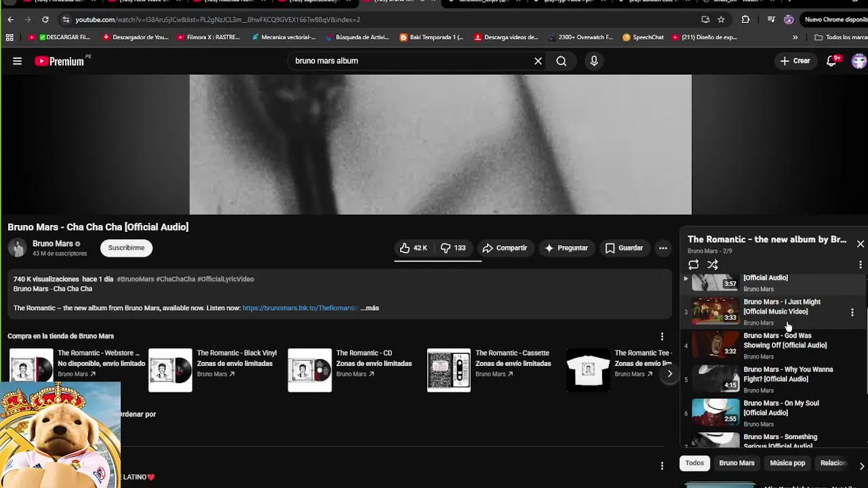Bookmark page with star icon
Image resolution: width=868 pixels, height=488 pixels.
click(x=721, y=20)
